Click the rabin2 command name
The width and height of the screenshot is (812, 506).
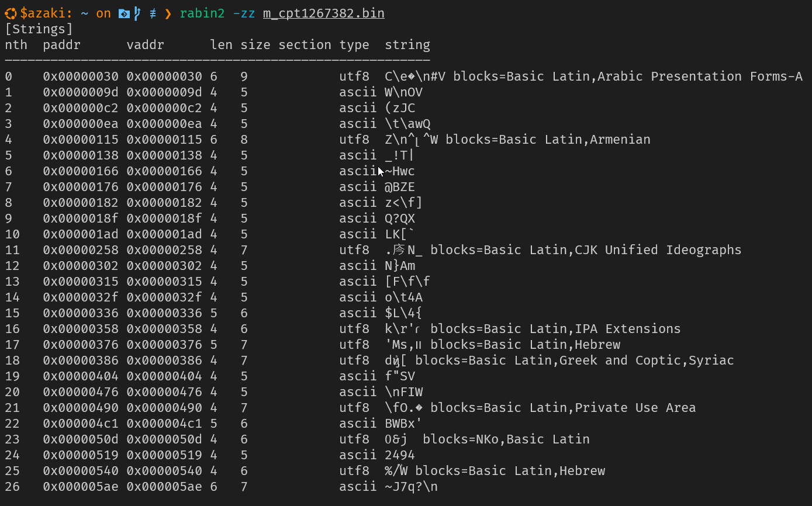tap(202, 13)
